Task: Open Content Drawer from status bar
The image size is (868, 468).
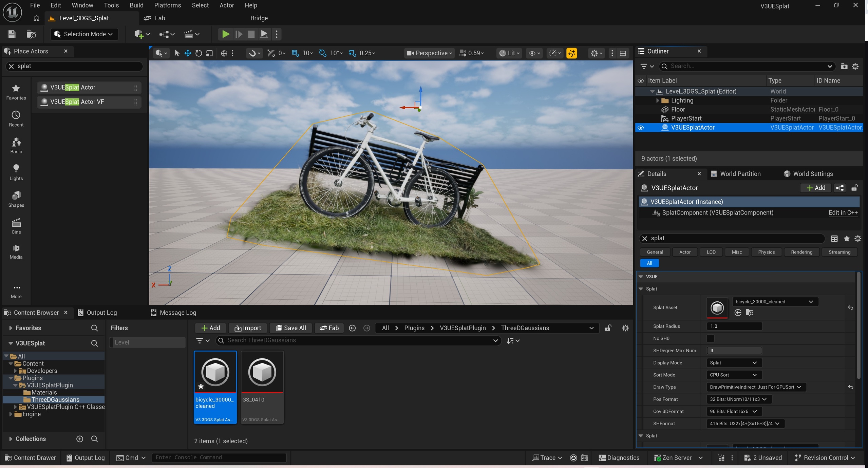Action: [31, 457]
